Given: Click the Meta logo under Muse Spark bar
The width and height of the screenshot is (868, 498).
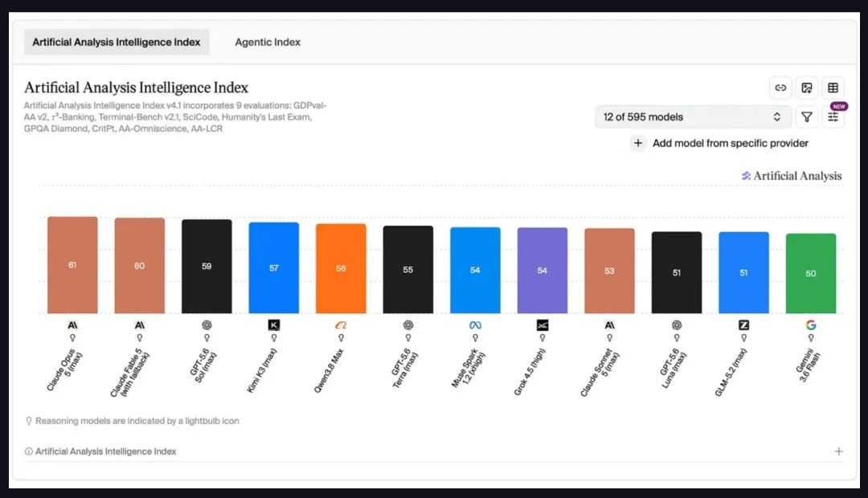Looking at the screenshot, I should click(x=475, y=325).
